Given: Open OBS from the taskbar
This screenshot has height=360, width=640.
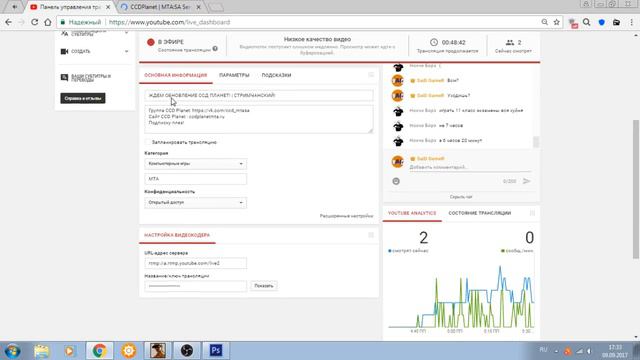Looking at the screenshot, I should click(x=187, y=351).
